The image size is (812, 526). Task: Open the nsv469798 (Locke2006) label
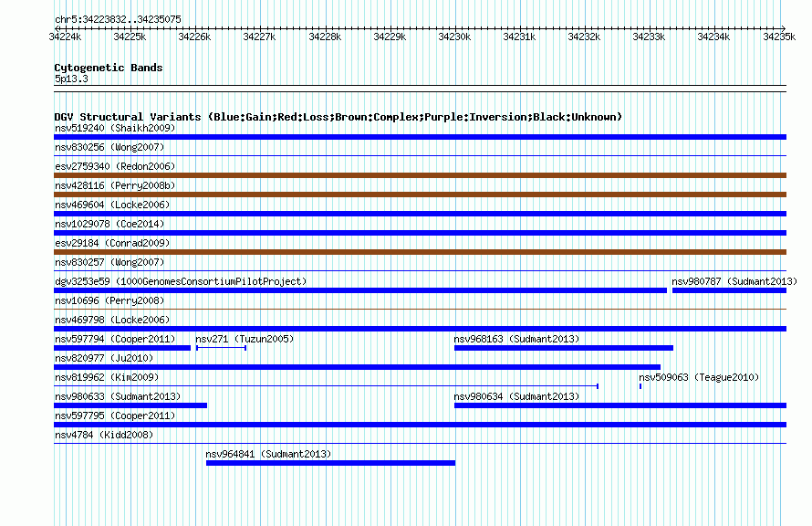point(112,320)
